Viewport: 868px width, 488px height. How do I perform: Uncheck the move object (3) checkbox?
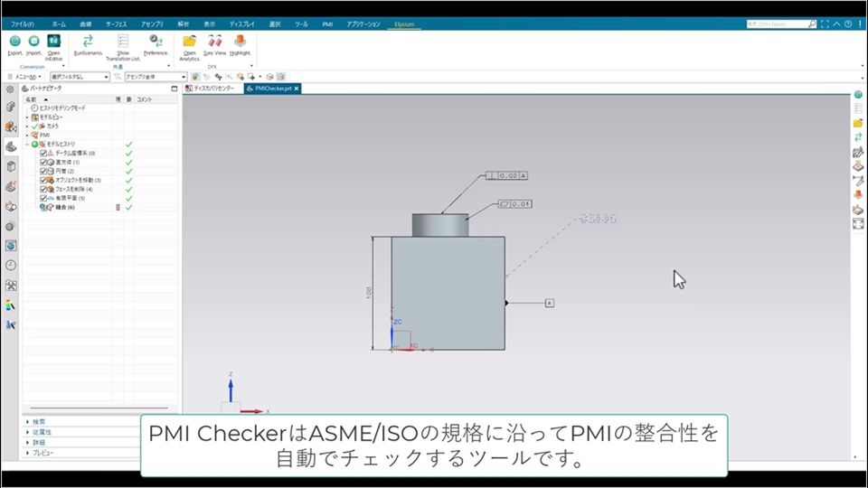pyautogui.click(x=43, y=180)
